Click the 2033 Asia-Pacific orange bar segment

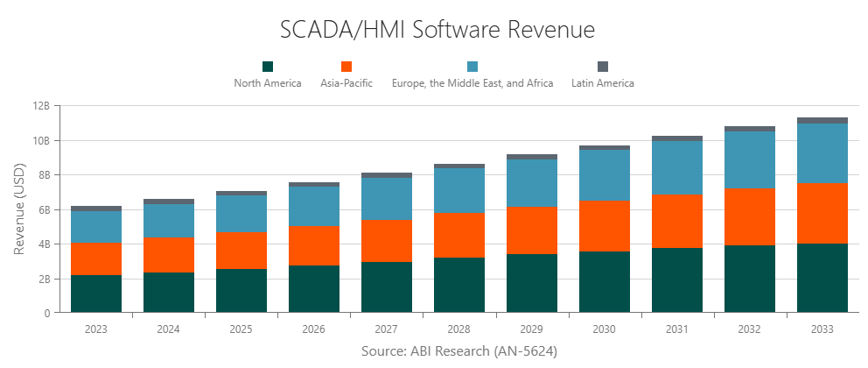pos(822,213)
